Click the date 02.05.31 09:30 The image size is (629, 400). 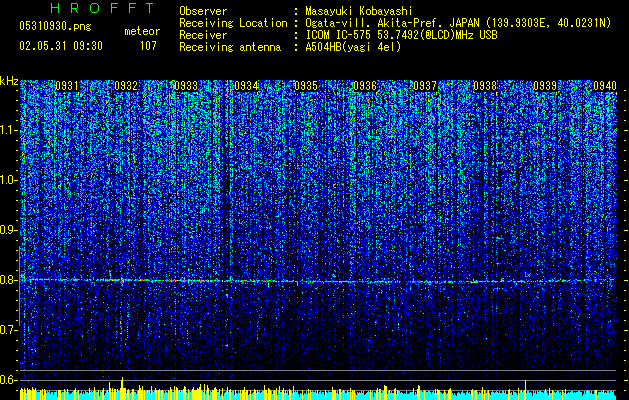click(61, 46)
